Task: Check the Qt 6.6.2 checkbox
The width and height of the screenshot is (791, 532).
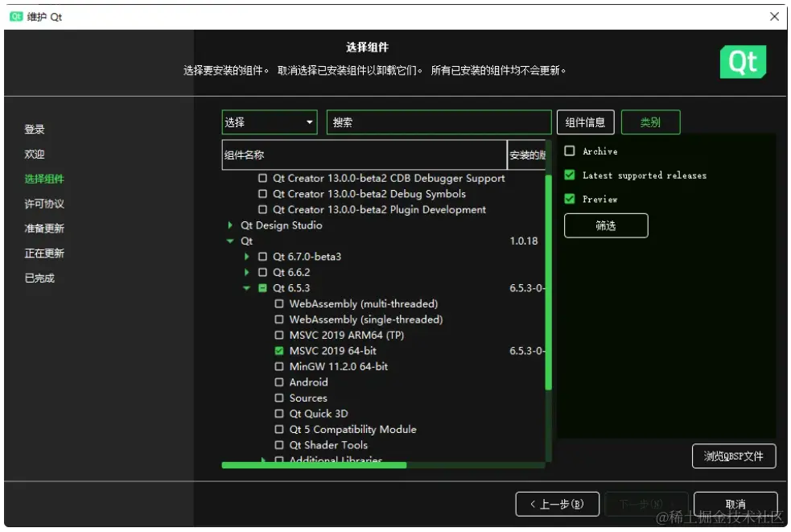Action: (262, 272)
